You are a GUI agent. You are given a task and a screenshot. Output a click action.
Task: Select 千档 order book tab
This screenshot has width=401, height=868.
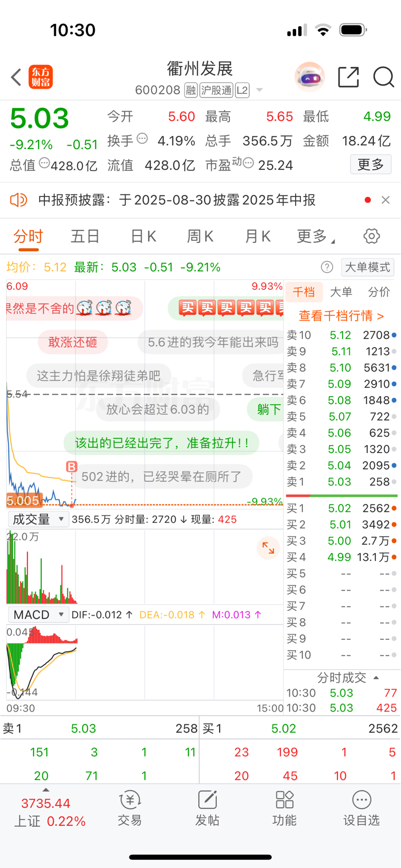click(x=303, y=292)
